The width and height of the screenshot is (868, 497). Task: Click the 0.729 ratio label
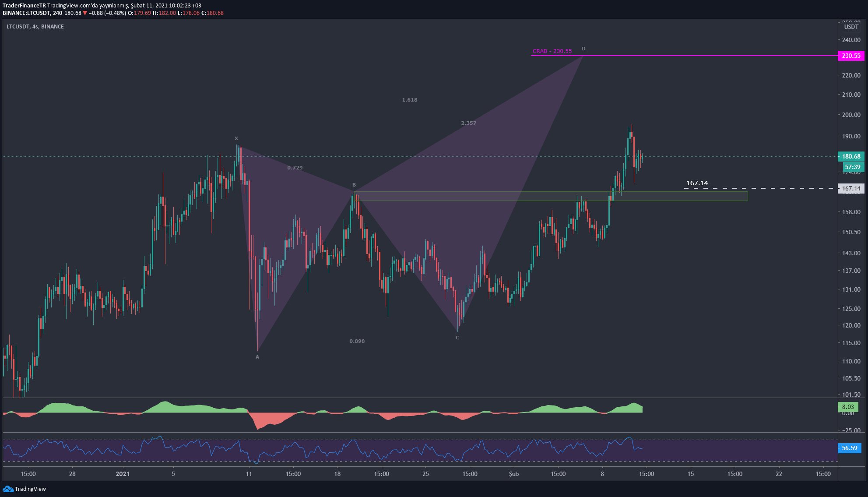coord(295,168)
